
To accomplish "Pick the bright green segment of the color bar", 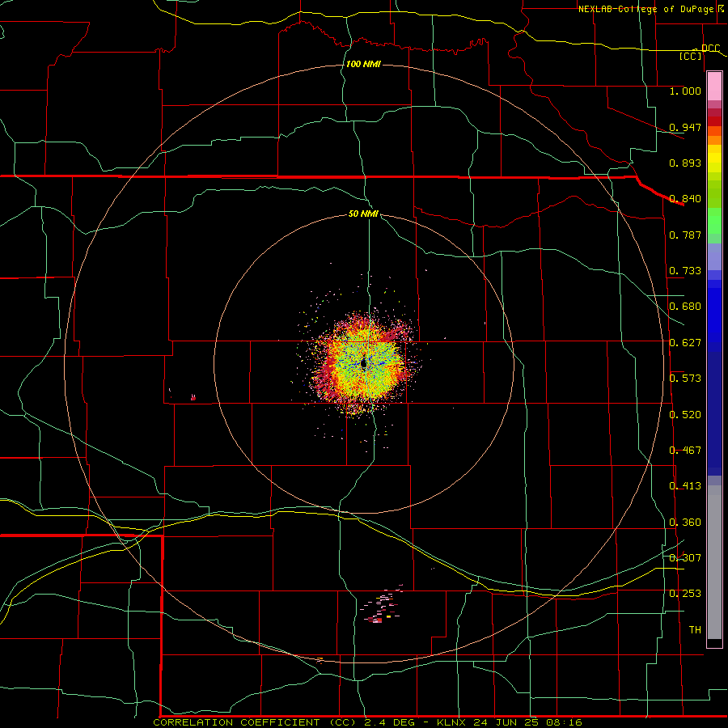I will pyautogui.click(x=714, y=221).
